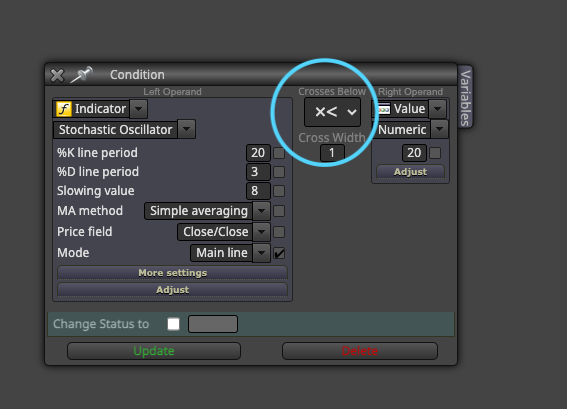Viewport: 567px width, 409px height.
Task: Click the Condition title text
Action: click(x=137, y=75)
